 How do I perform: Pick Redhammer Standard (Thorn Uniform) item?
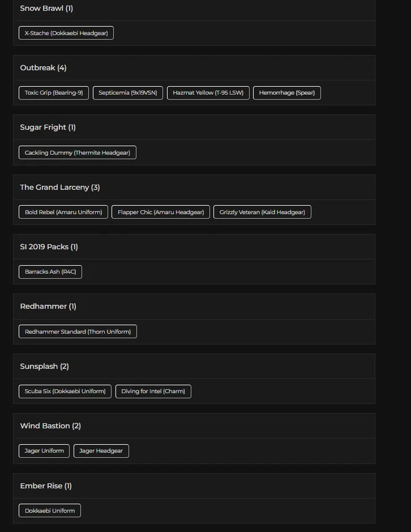(x=78, y=332)
